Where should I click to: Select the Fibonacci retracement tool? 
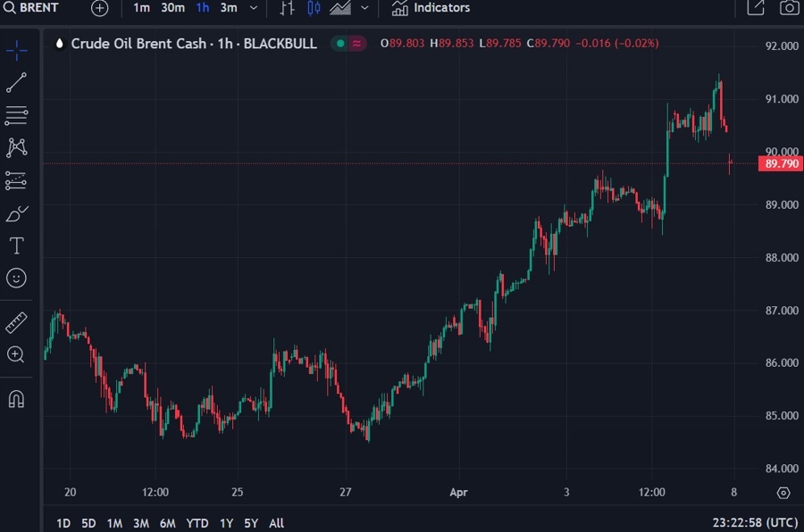point(16,115)
